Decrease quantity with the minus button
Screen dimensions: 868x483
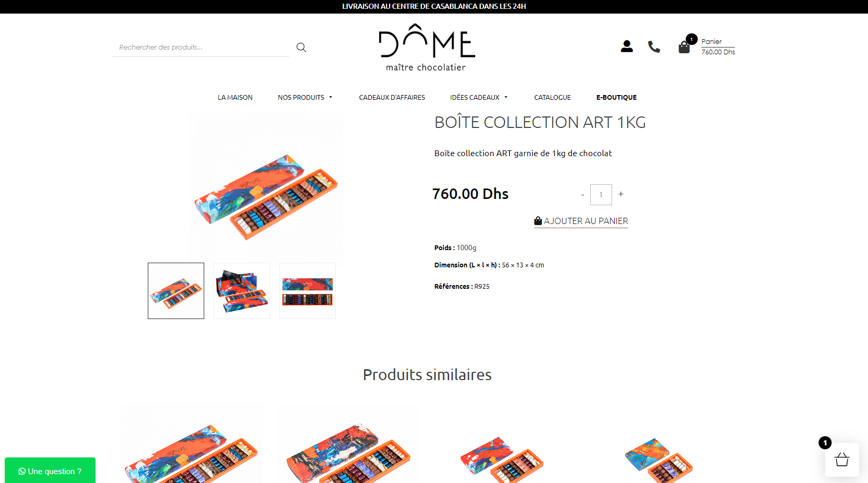[582, 195]
